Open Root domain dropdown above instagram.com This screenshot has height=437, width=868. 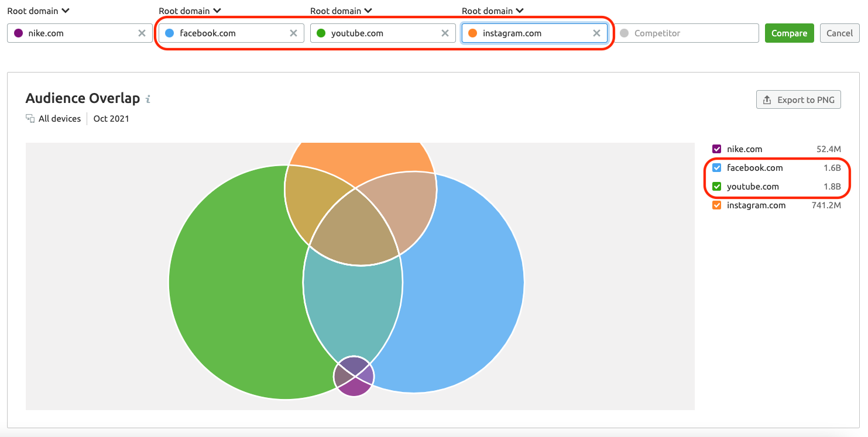point(493,11)
